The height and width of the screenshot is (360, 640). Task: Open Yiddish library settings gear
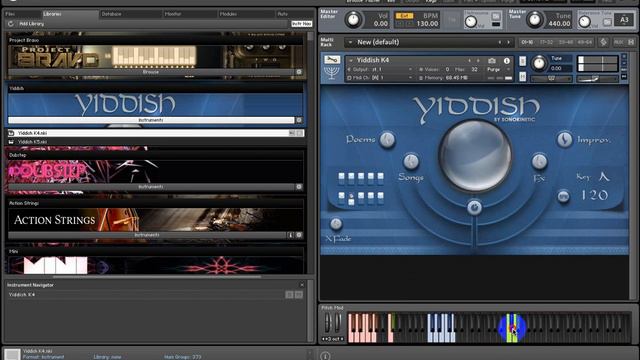tap(299, 120)
